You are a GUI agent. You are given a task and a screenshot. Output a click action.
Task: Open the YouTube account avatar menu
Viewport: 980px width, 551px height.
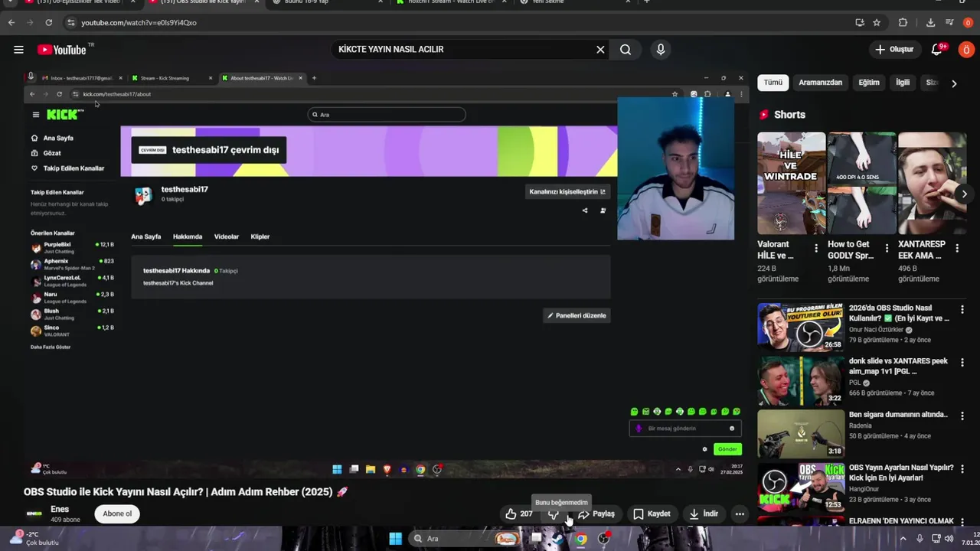click(966, 50)
